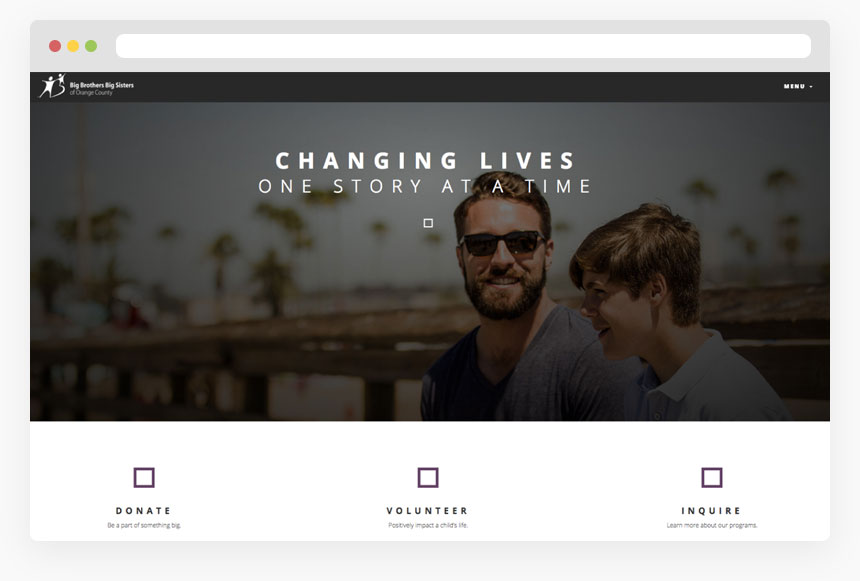Click the yellow minimize dot in browser frame
Screen dimensions: 860x581
coord(73,46)
